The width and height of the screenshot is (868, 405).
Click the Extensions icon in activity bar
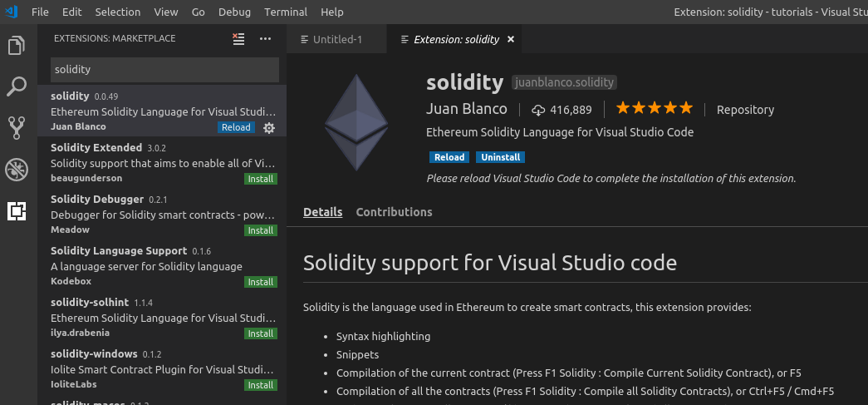click(17, 211)
